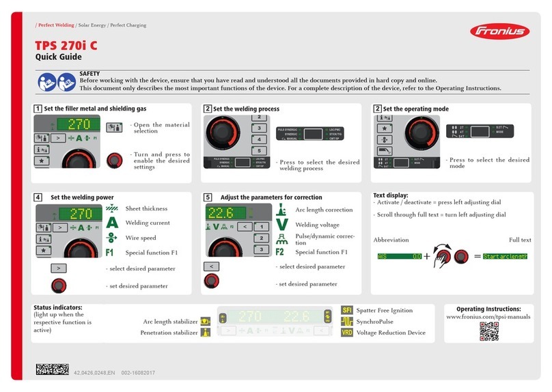Click button 3 on the welding process device image
Image resolution: width=552 pixels, height=392 pixels.
point(259,128)
